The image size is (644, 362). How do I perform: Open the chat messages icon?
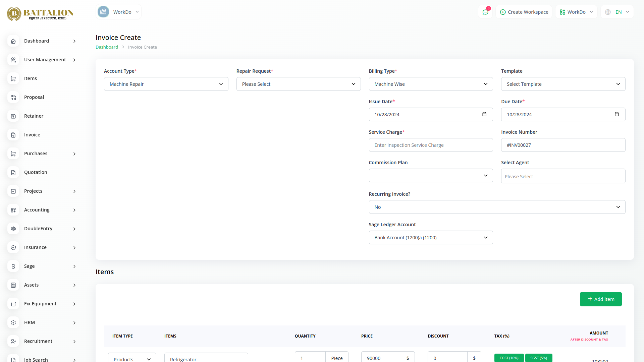485,12
